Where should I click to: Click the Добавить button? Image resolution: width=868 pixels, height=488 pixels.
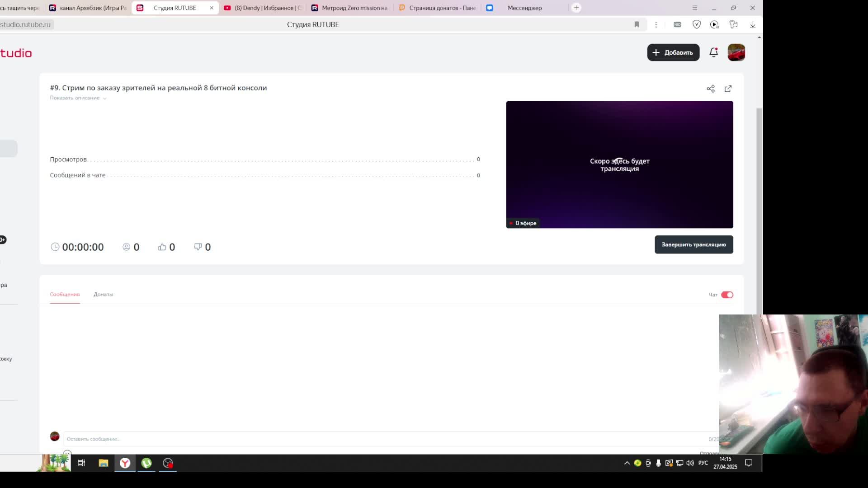(x=673, y=52)
